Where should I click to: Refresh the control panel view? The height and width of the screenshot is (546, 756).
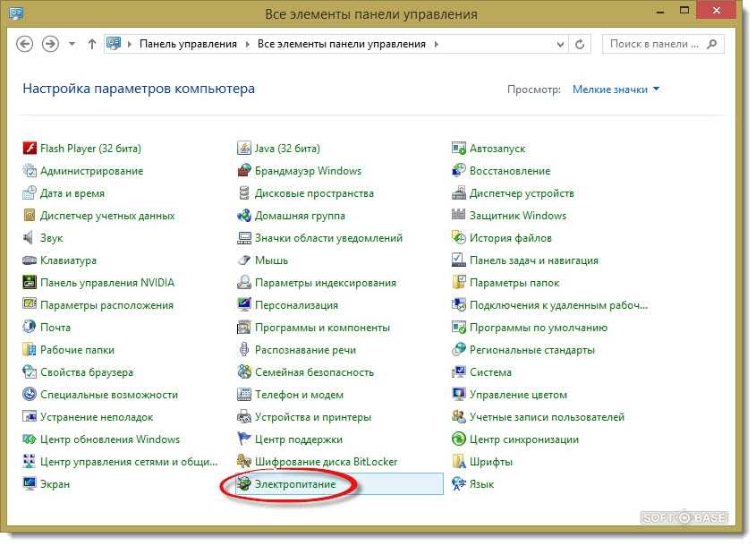click(x=580, y=45)
